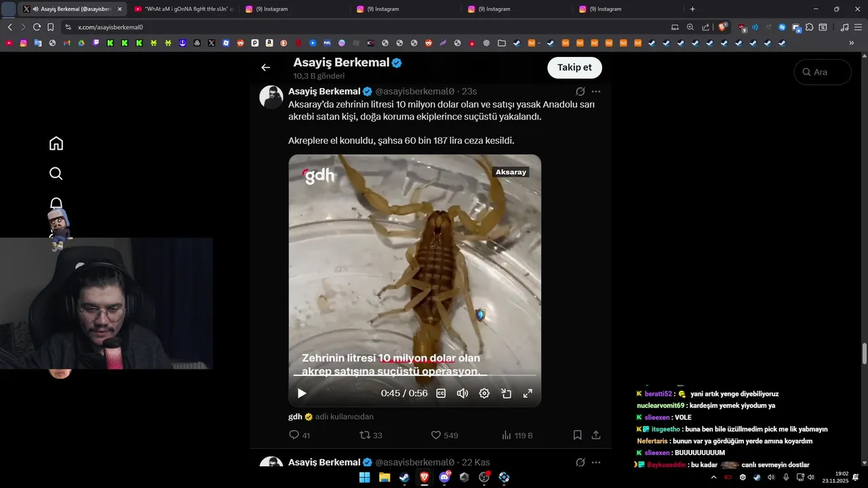
Task: Open the Brave Shields lion icon
Action: [x=723, y=27]
